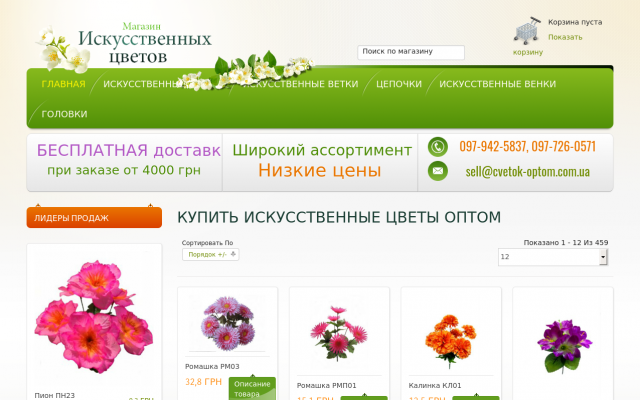Click Описание товара button for Ромашка РМ03
Viewport: 640px width, 400px height.
point(252,389)
